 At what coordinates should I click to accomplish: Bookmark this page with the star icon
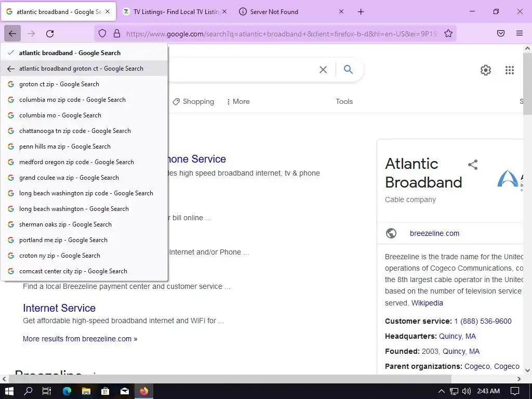coord(448,33)
